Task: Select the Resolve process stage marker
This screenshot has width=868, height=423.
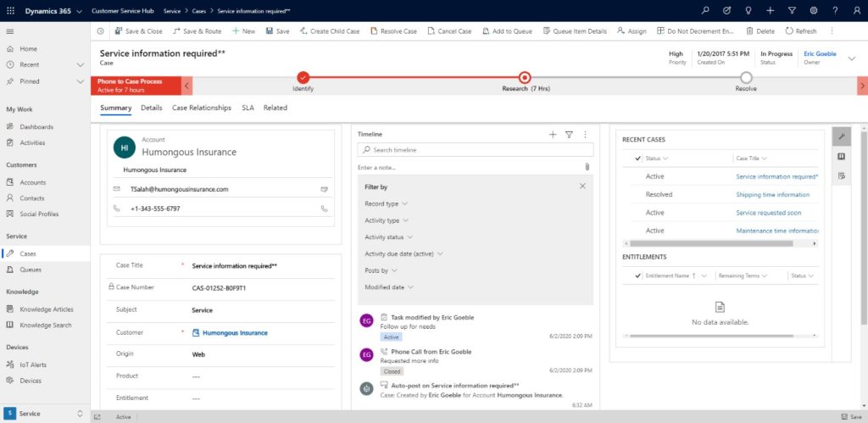Action: [746, 78]
